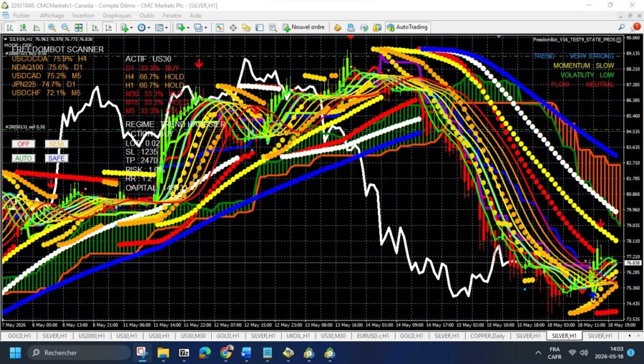Open the Navigator folders icon
This screenshot has height=364, width=644.
(246, 27)
